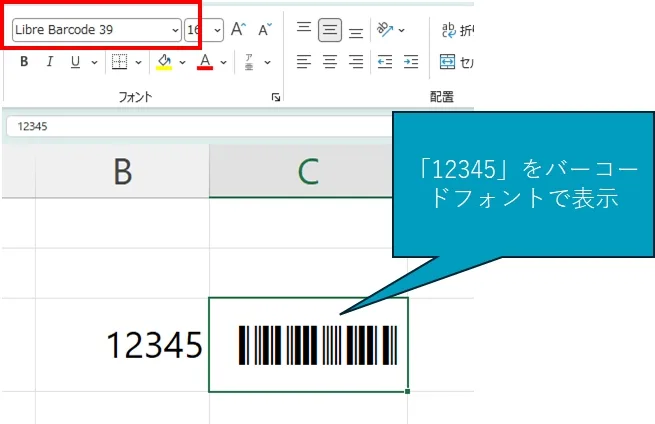This screenshot has height=424, width=655.
Task: Apply cell borders icon
Action: tap(119, 62)
